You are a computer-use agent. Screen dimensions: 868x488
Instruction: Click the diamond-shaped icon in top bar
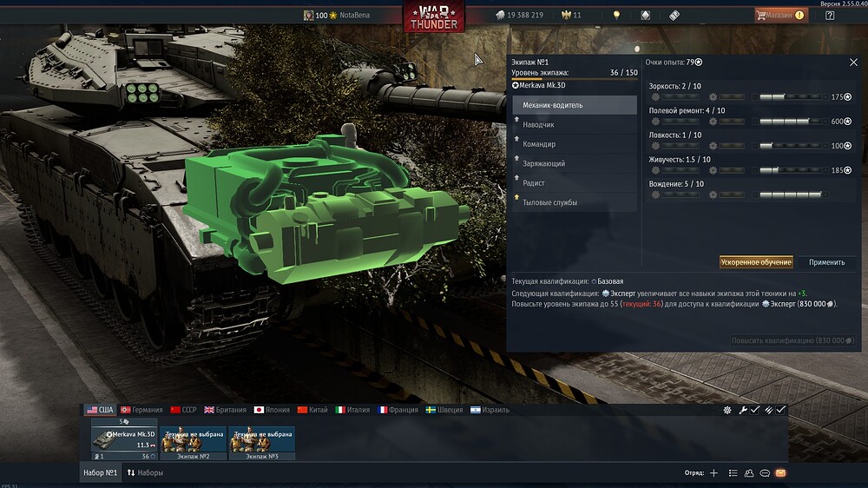point(646,16)
